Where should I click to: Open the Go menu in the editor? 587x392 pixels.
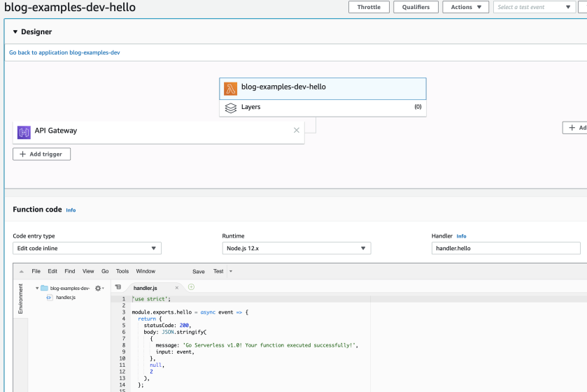[x=105, y=271]
